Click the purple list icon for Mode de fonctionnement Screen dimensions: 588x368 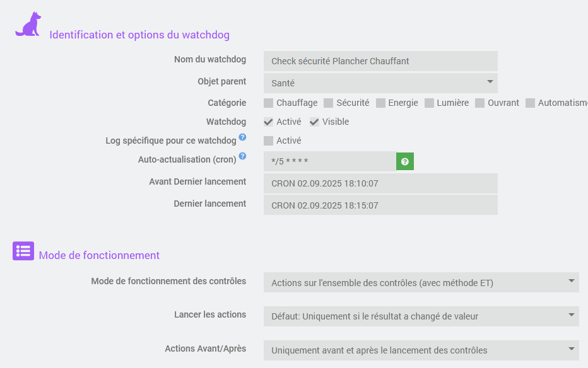[x=23, y=251]
